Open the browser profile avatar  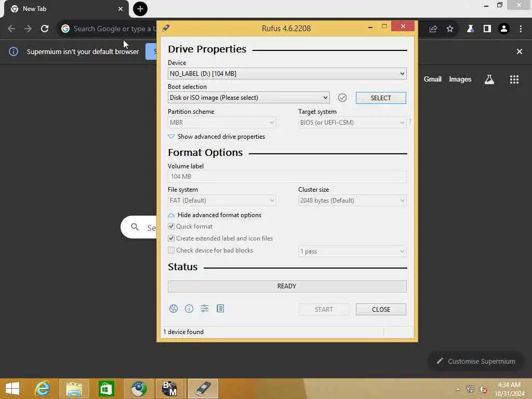click(504, 29)
